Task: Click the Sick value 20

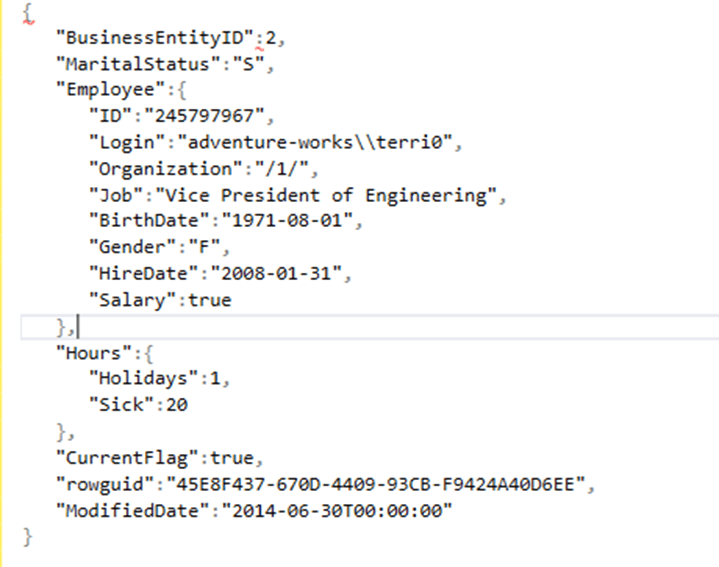Action: click(177, 405)
